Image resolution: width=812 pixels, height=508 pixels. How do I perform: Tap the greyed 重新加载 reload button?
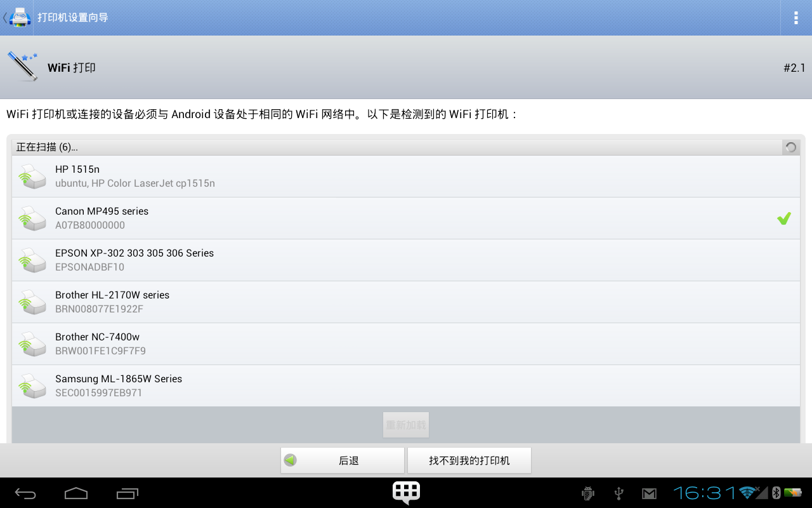(406, 425)
